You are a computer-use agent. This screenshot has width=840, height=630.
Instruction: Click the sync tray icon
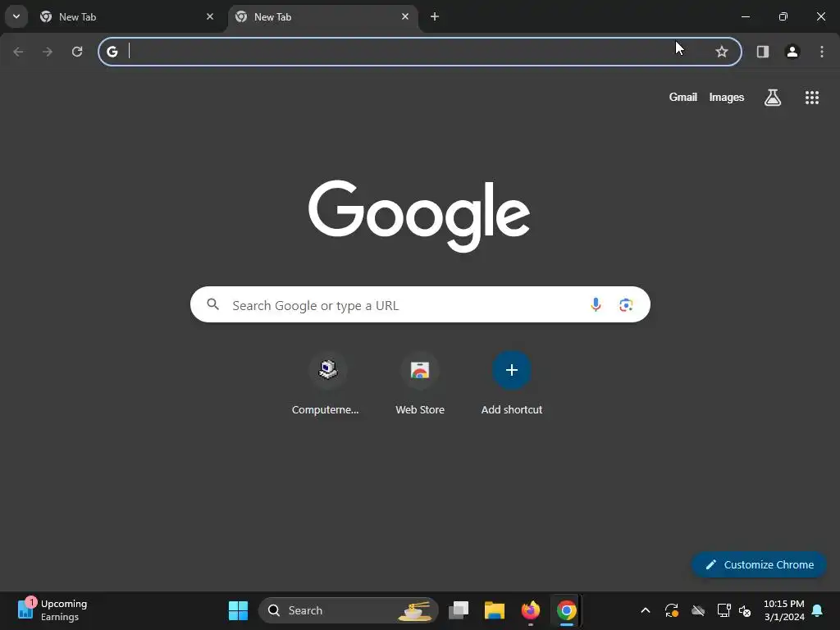click(x=672, y=610)
